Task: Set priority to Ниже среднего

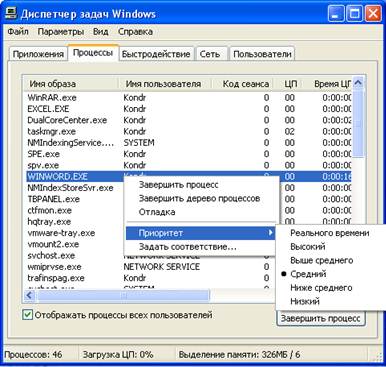Action: coord(321,288)
